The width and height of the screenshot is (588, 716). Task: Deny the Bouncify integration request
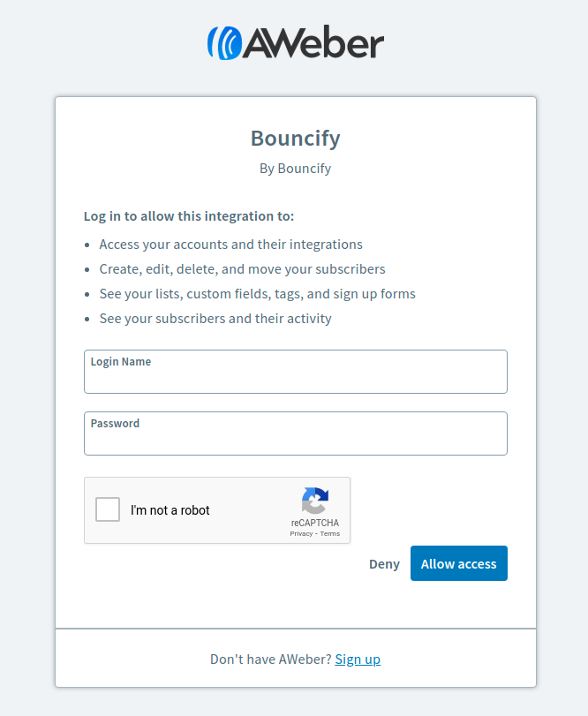click(x=384, y=564)
